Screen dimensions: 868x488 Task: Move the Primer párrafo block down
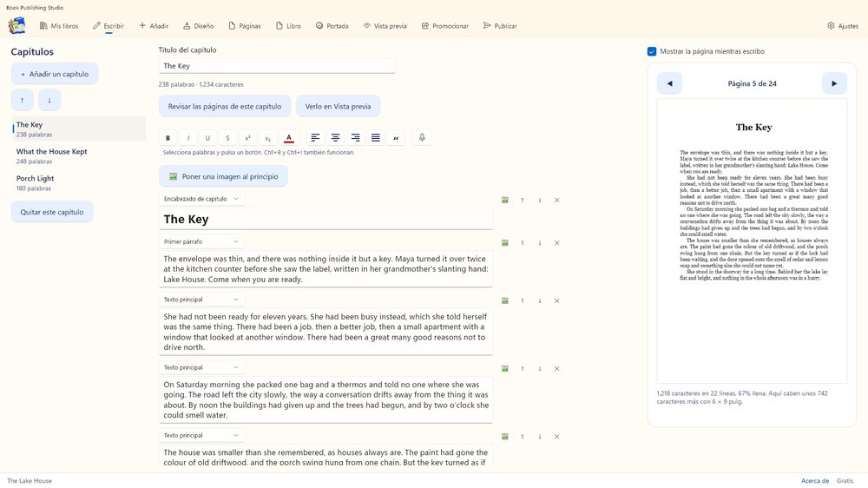click(540, 242)
